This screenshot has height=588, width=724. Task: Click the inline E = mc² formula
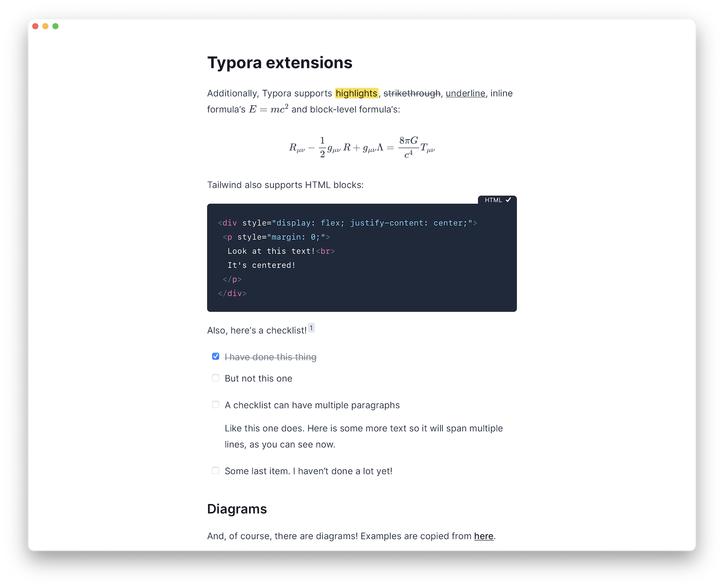tap(268, 109)
